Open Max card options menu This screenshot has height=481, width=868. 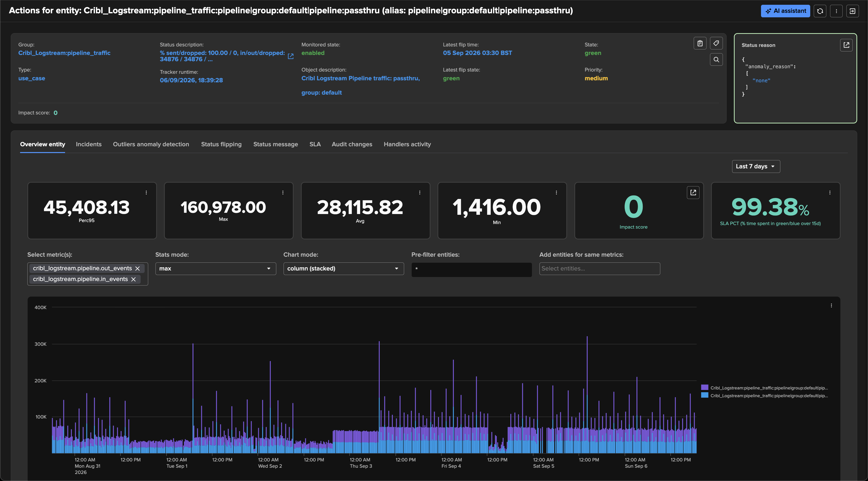point(283,192)
